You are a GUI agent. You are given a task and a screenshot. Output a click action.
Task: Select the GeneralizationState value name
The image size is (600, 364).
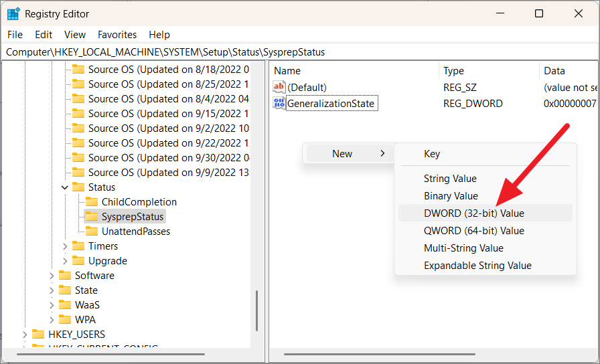331,103
